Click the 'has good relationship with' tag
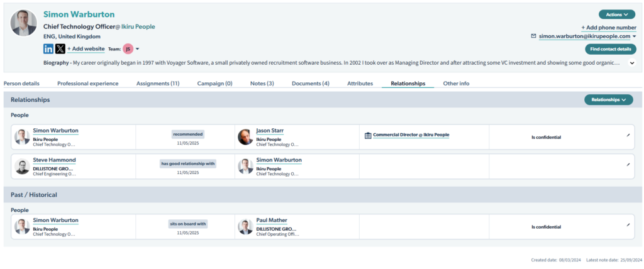Viewport: 644px width, 269px height. pyautogui.click(x=187, y=164)
